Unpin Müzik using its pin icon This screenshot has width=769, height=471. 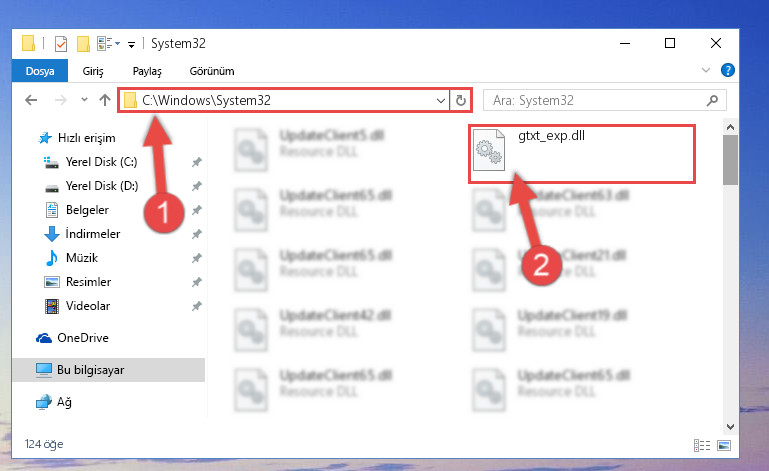point(197,258)
